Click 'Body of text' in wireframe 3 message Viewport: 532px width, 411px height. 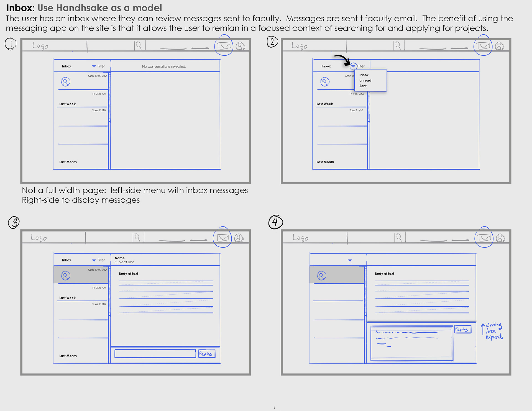[129, 274]
